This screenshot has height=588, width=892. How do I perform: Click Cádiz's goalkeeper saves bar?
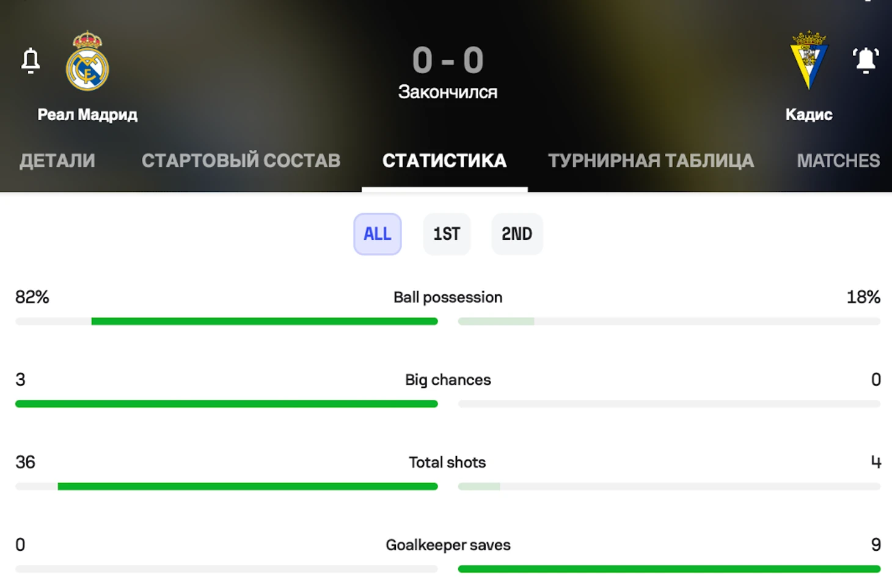pos(669,569)
